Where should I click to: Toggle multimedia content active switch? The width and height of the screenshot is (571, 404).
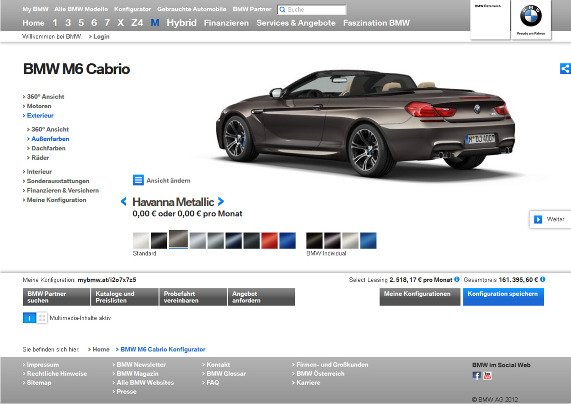tap(29, 318)
